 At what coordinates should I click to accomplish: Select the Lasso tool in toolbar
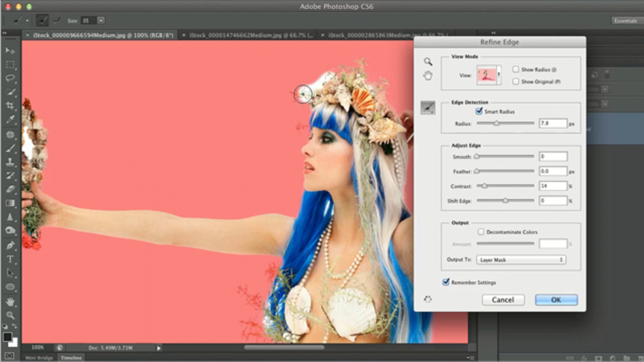pyautogui.click(x=10, y=78)
